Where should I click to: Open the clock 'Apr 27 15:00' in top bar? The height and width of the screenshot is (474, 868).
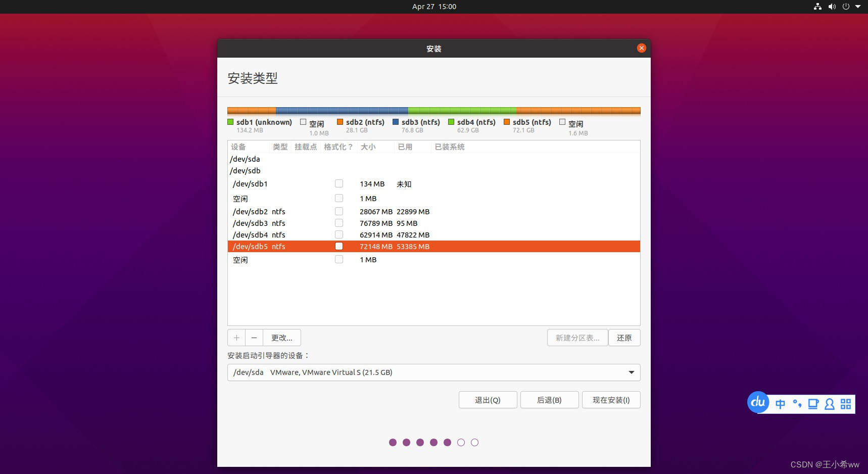click(x=434, y=7)
